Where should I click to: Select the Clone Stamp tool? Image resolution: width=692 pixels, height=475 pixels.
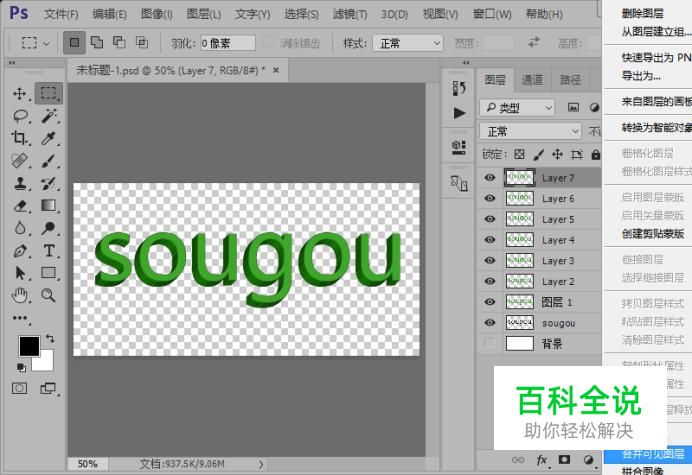19,183
